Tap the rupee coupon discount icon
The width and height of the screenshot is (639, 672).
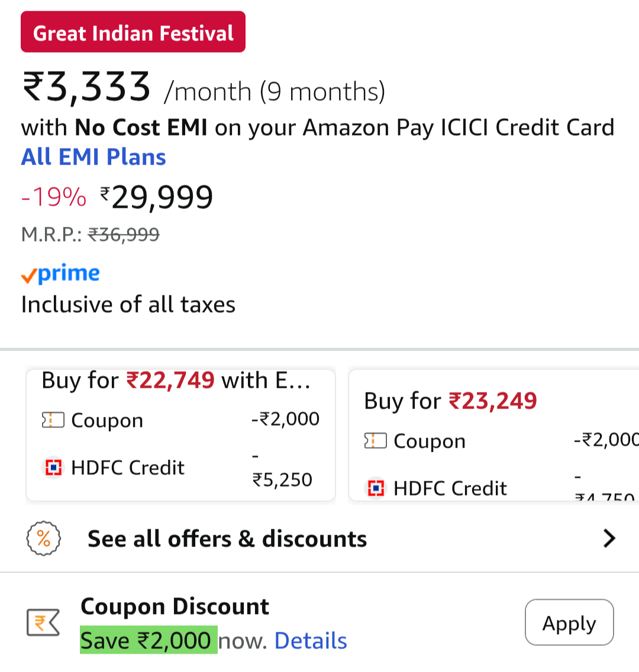(x=43, y=623)
